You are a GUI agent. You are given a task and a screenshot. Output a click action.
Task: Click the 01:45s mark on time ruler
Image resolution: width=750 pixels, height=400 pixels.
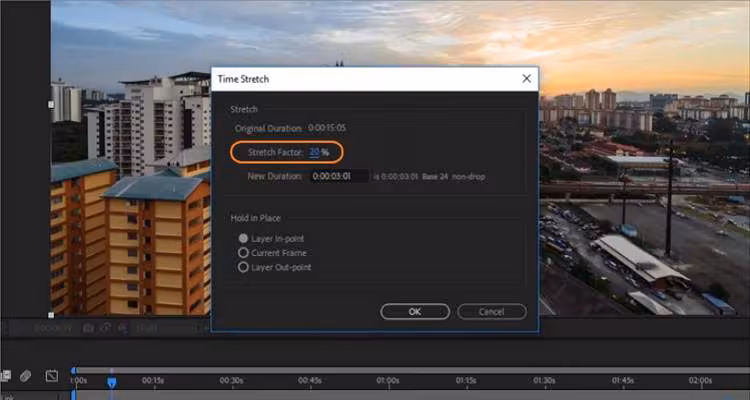pyautogui.click(x=623, y=380)
